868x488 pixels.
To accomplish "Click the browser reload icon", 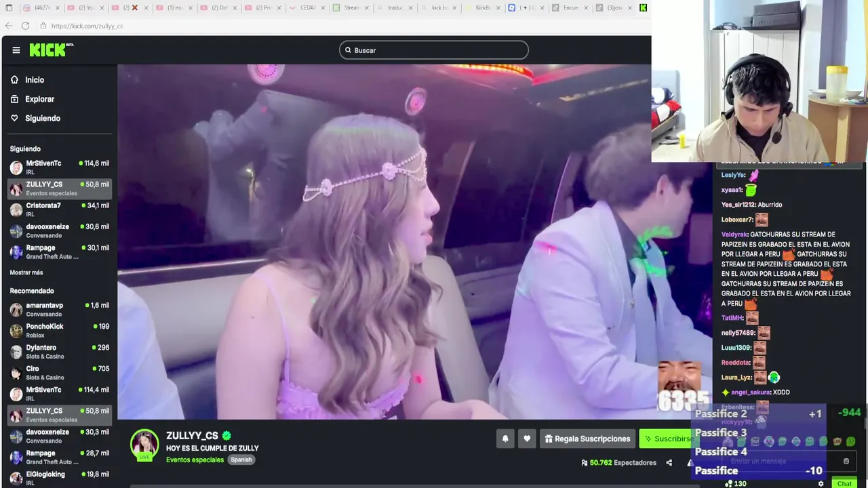I will click(x=25, y=26).
